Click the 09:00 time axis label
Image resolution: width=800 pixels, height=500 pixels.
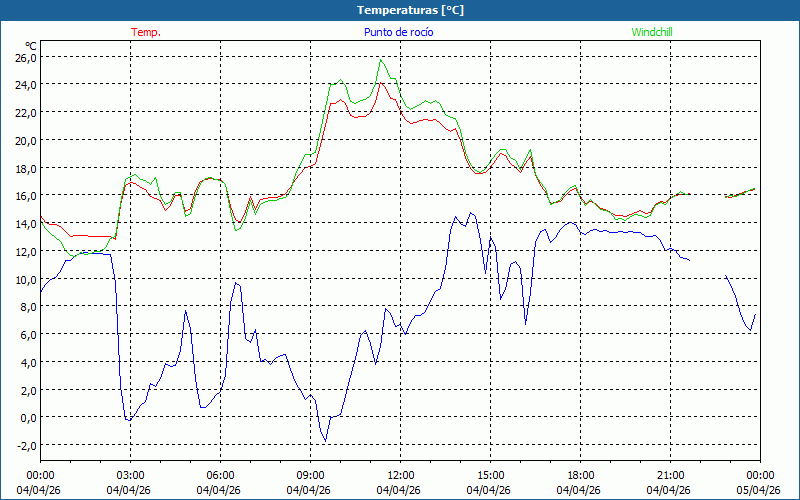[310, 475]
